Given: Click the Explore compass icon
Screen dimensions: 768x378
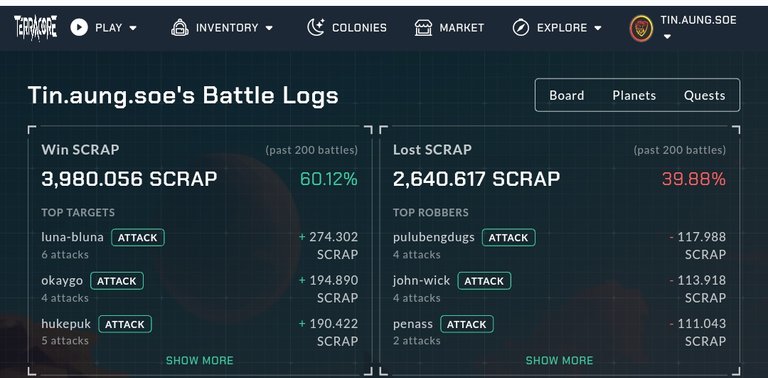Looking at the screenshot, I should tap(521, 27).
